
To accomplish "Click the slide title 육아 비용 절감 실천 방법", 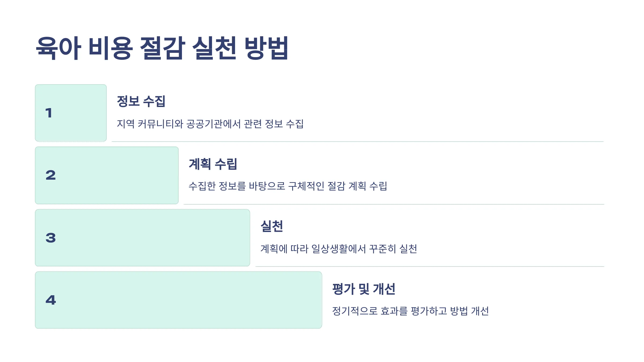I will [162, 48].
